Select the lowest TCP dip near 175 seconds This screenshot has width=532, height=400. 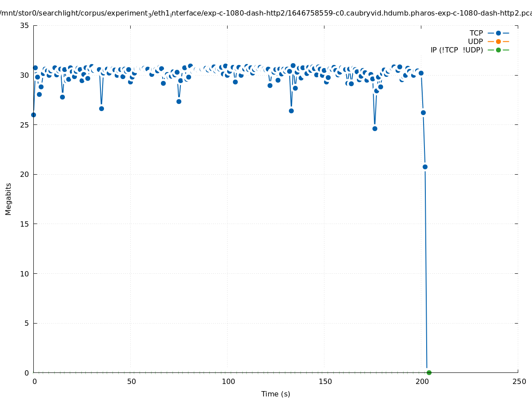coord(375,128)
